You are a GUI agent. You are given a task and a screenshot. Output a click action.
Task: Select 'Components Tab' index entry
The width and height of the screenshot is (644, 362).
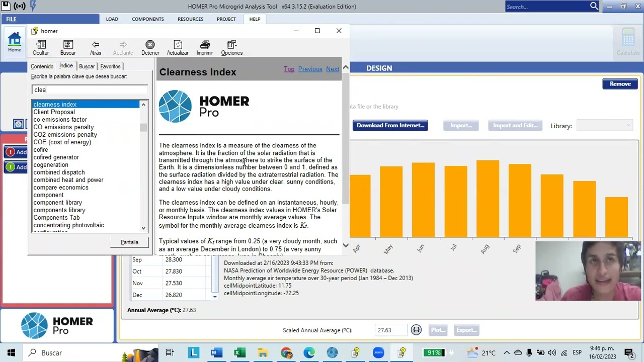[x=56, y=218]
